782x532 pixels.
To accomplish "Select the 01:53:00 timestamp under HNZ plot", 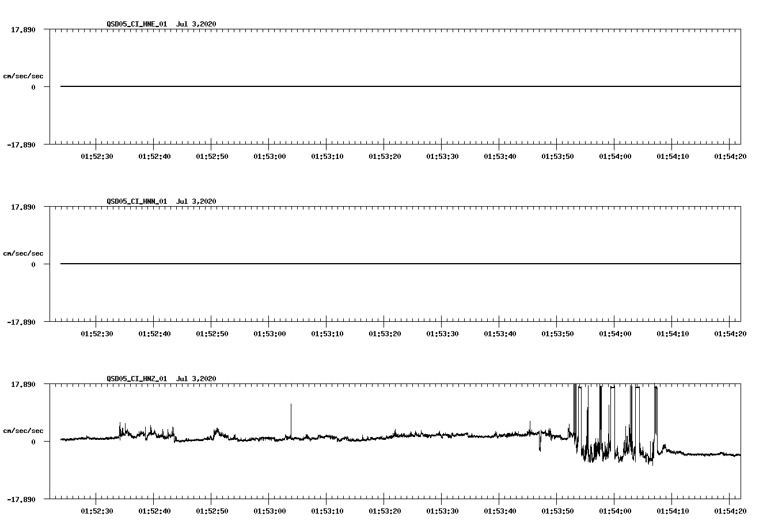I will [269, 511].
